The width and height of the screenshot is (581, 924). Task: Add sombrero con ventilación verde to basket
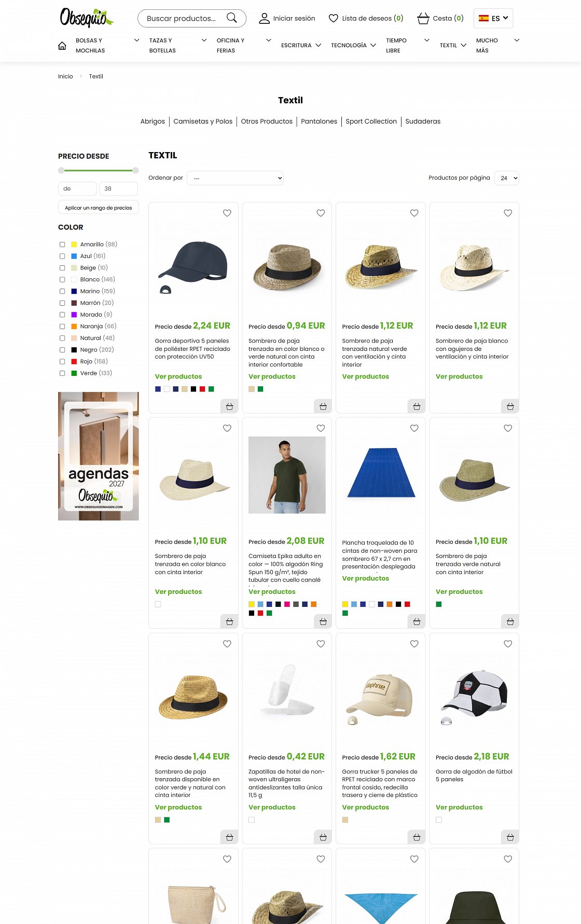point(417,406)
